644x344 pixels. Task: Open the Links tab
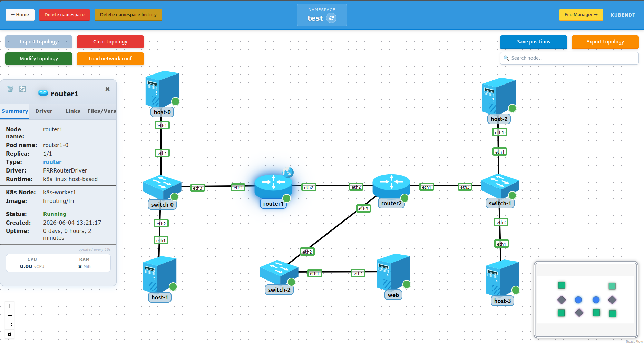pos(73,111)
